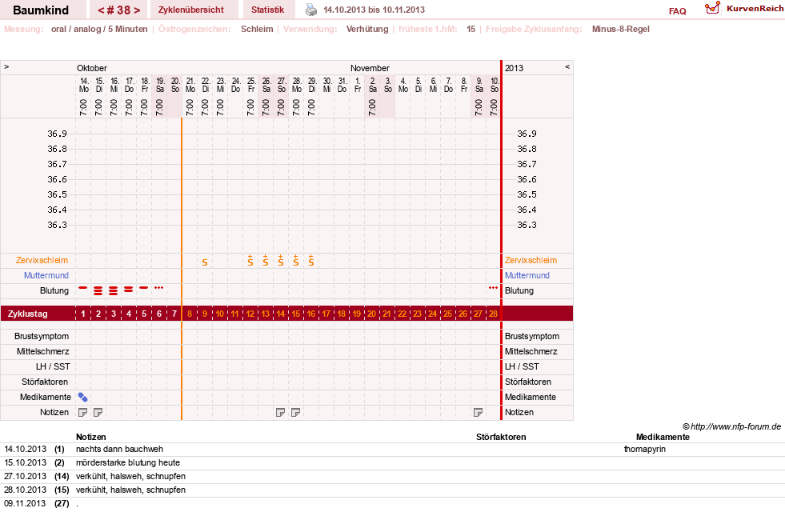
Task: Click the S+ mucus symbol on day 16
Action: click(x=311, y=260)
